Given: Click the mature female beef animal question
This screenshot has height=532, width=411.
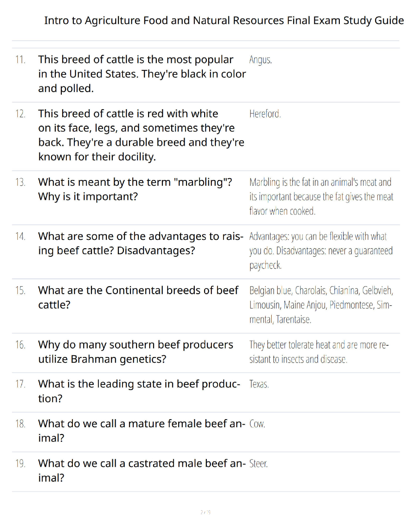Looking at the screenshot, I should (142, 431).
